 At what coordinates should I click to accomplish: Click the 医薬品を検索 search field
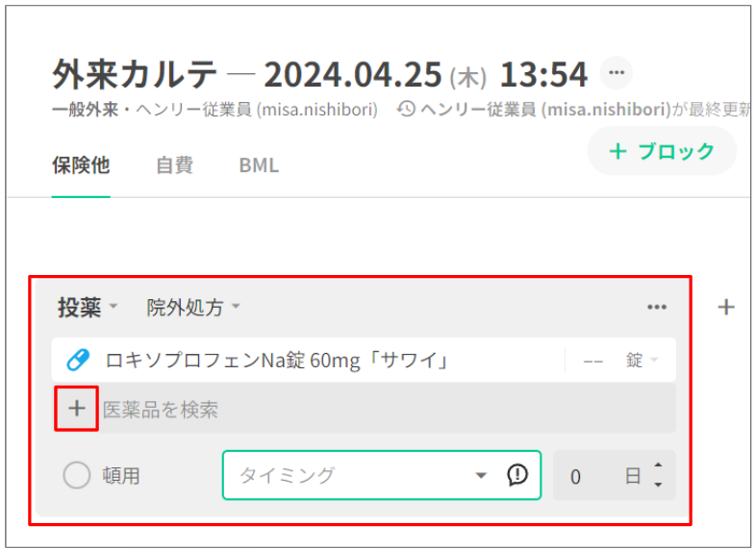pyautogui.click(x=385, y=410)
